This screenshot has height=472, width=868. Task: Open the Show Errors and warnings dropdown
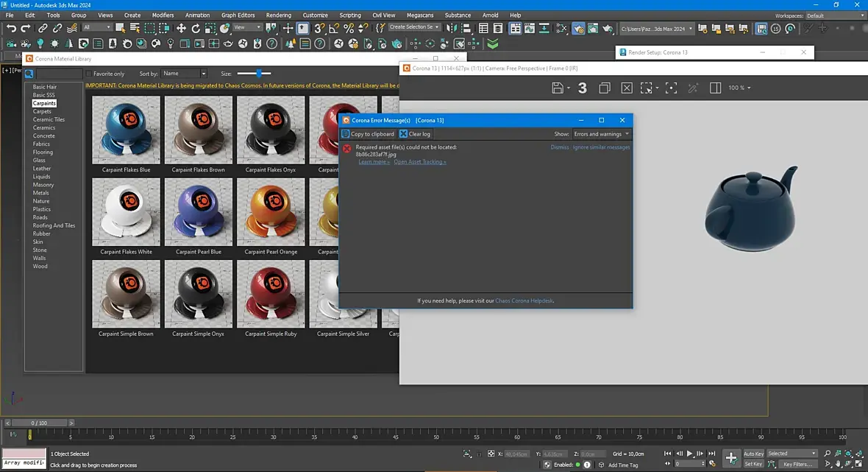[x=601, y=134]
